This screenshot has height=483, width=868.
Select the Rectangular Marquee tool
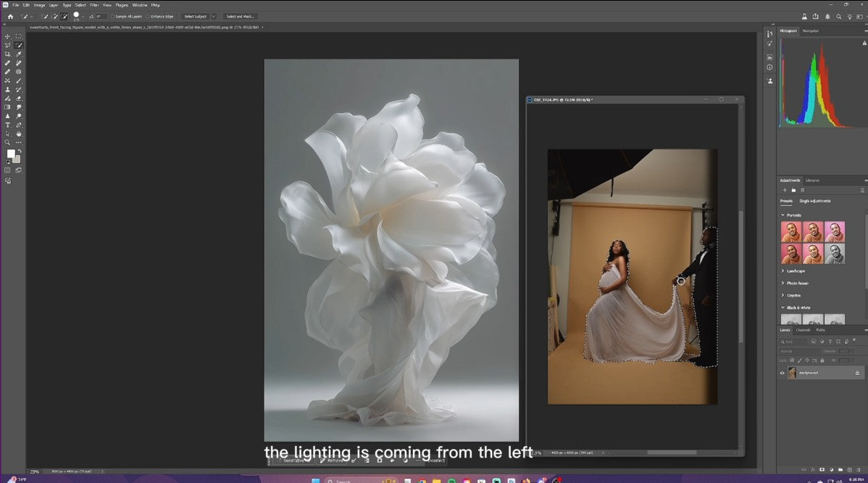(x=19, y=36)
